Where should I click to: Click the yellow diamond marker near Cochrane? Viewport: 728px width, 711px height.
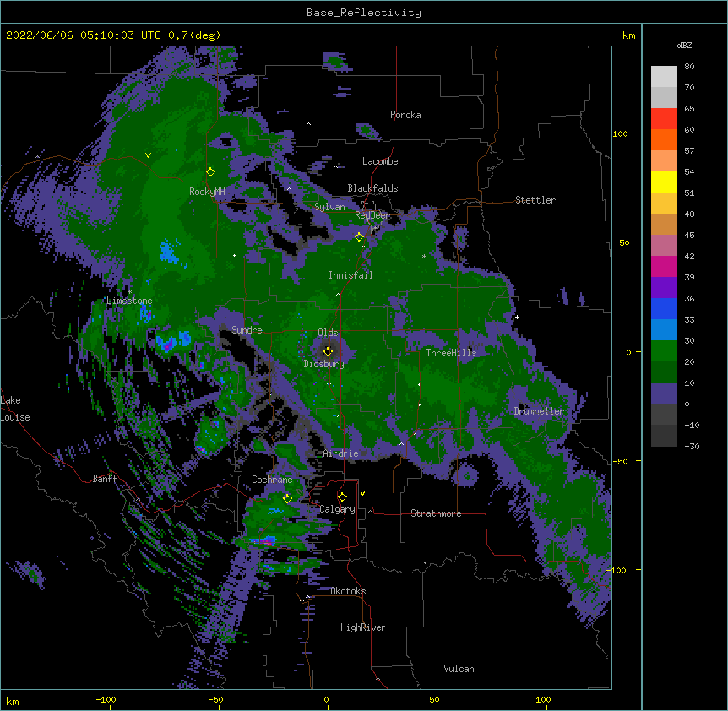287,498
